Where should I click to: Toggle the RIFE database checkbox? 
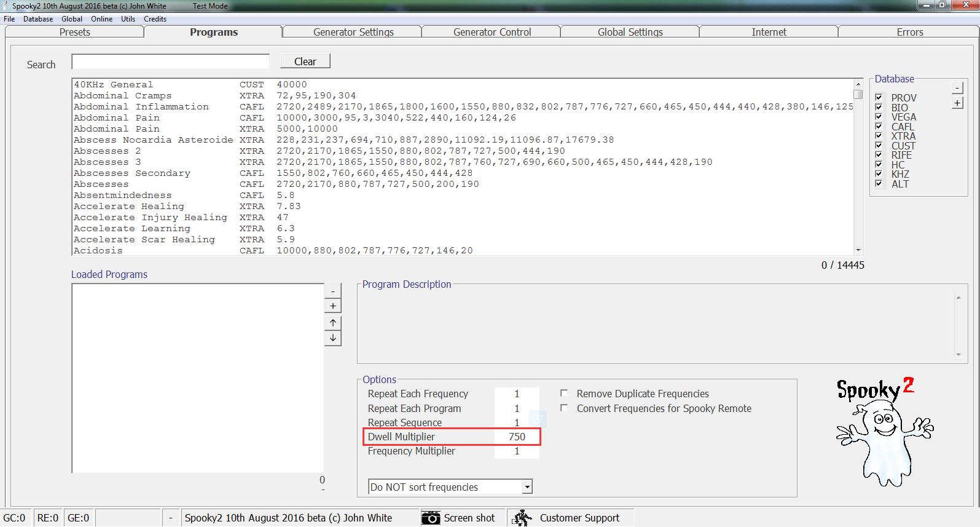(879, 155)
